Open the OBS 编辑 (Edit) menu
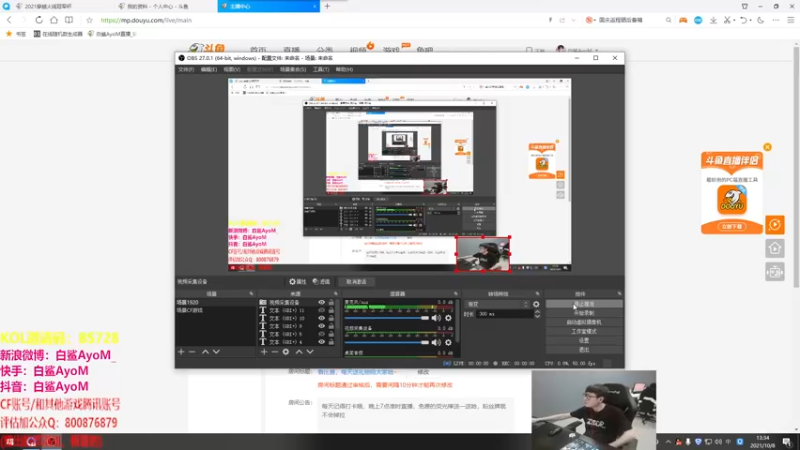Screen dimensions: 800x450 209,69
